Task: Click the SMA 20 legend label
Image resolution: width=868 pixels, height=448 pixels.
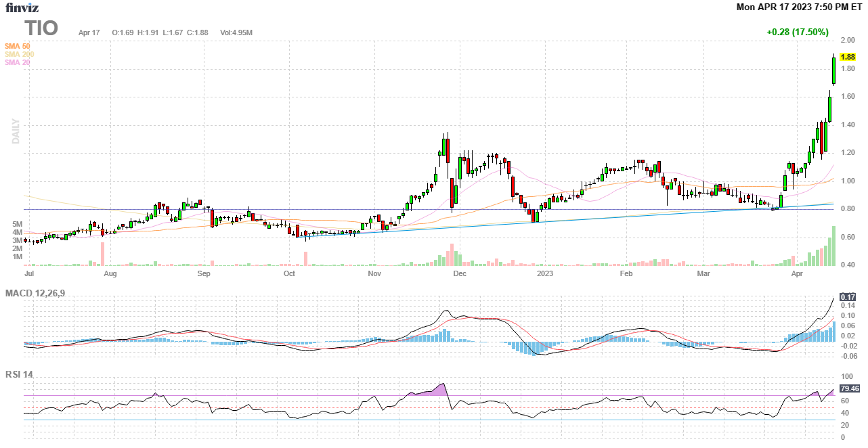Action: click(x=18, y=62)
